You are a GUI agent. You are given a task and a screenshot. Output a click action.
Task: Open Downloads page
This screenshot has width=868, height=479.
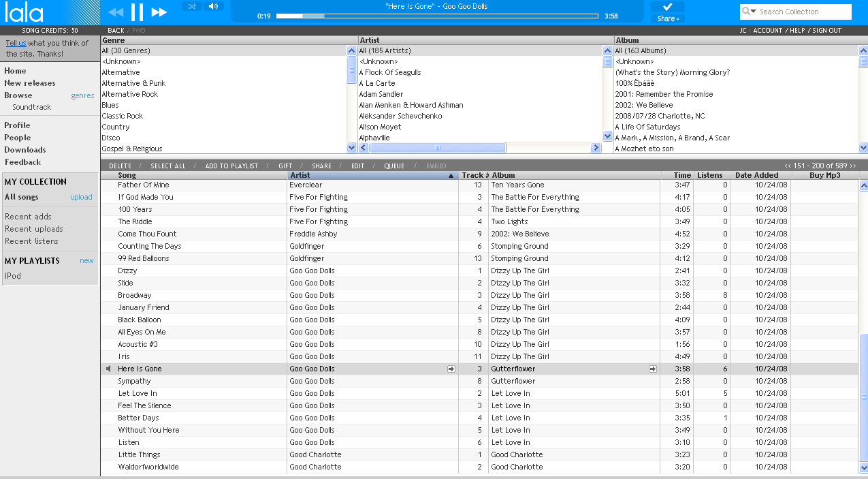tap(25, 150)
